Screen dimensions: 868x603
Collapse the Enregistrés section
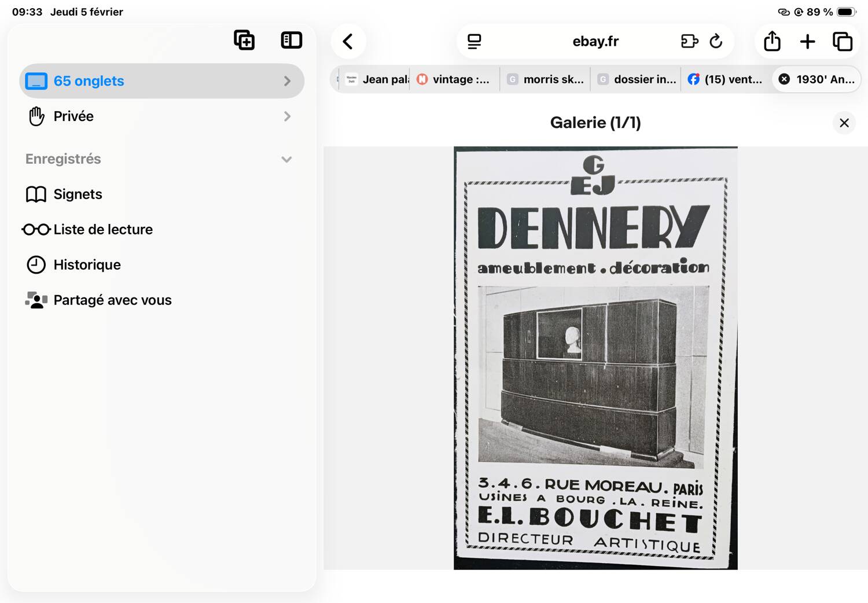(286, 159)
